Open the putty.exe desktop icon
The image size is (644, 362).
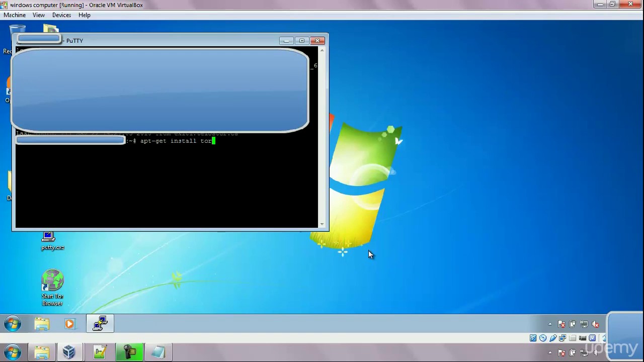pyautogui.click(x=52, y=241)
